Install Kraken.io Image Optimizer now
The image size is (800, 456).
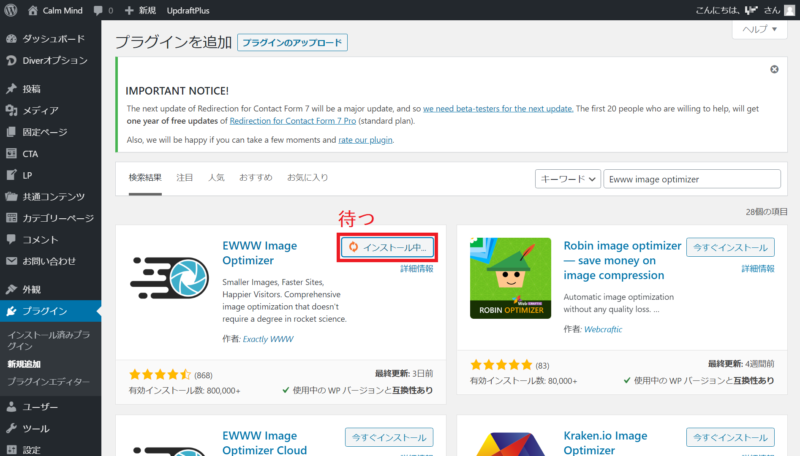pyautogui.click(x=730, y=438)
